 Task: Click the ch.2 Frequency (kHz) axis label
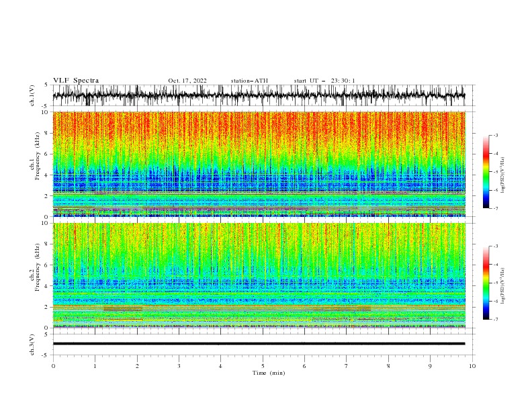pos(35,267)
